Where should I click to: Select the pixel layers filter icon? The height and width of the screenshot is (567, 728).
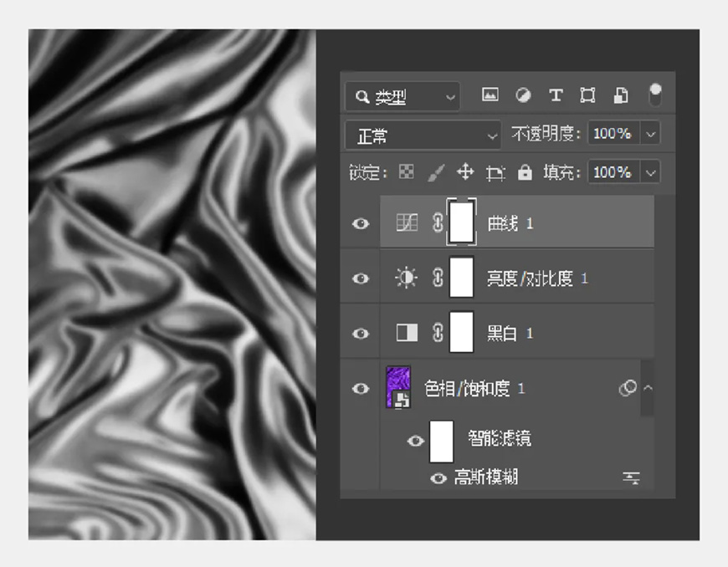coord(490,94)
